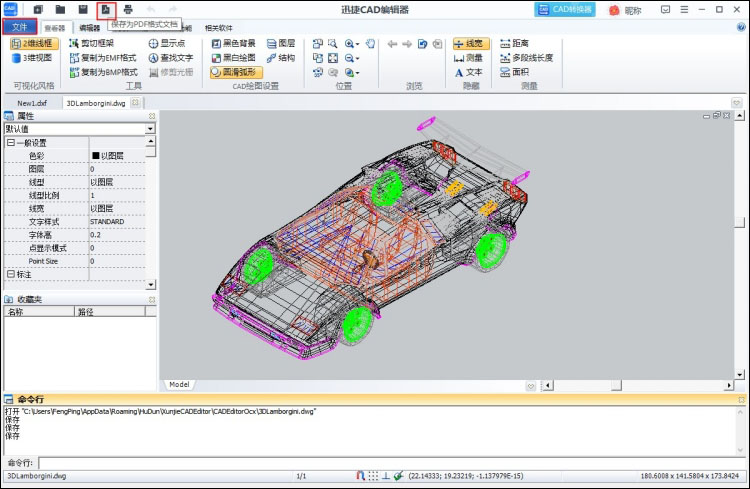Open the 文件 file menu
The image size is (750, 489).
[x=20, y=27]
